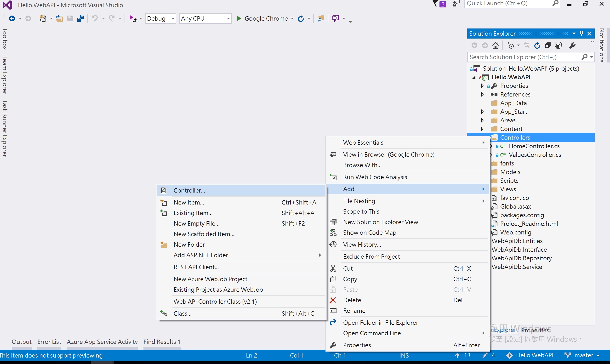Expand the Areas folder
Image resolution: width=610 pixels, height=364 pixels.
482,120
